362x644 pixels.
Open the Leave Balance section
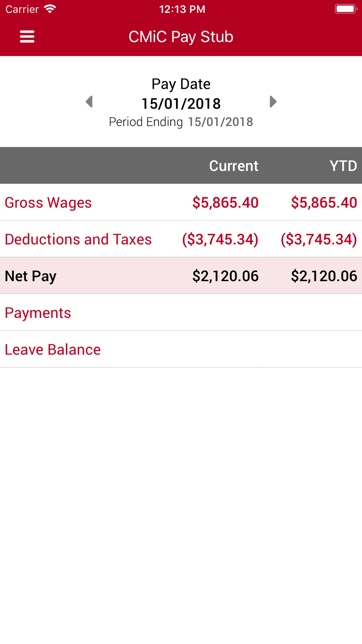pyautogui.click(x=181, y=350)
